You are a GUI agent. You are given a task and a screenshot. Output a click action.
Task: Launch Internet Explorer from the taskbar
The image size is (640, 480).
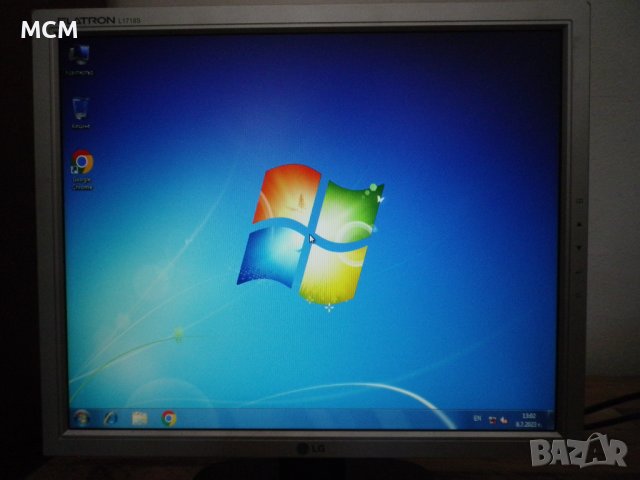[110, 417]
